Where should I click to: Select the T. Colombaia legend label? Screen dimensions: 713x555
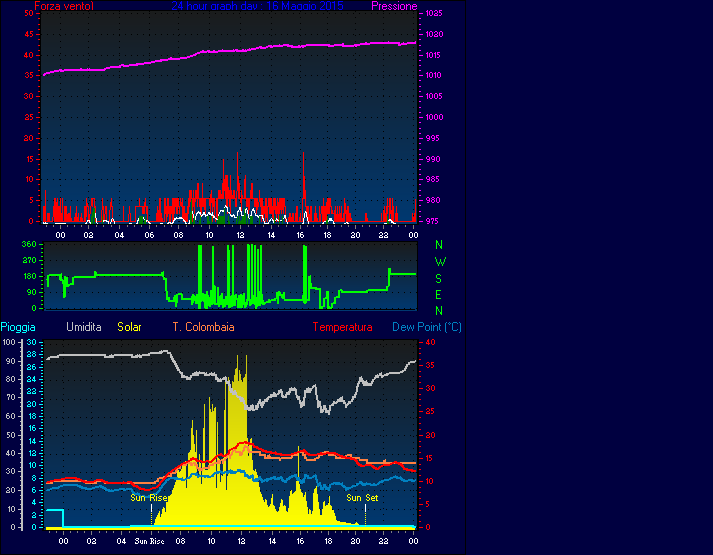pos(203,327)
